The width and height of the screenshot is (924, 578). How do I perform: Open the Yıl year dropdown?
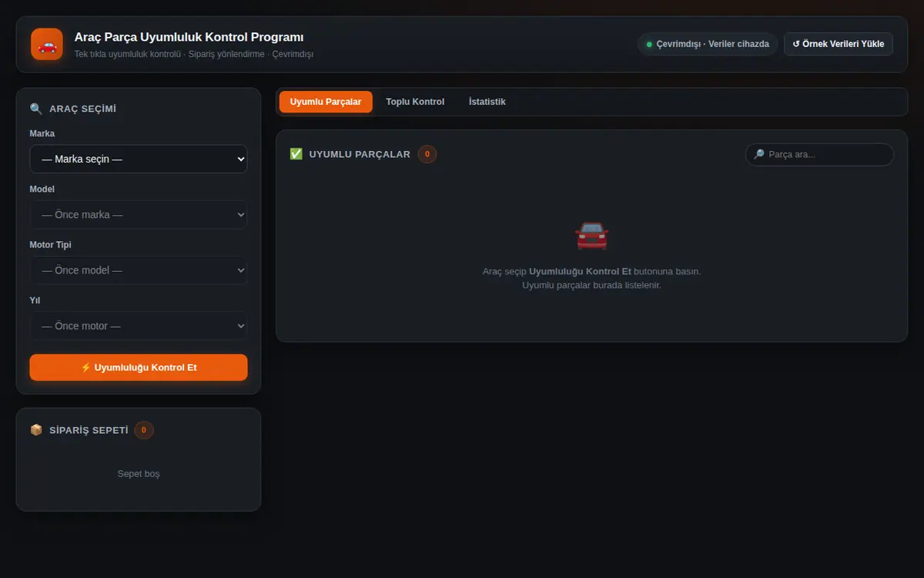[139, 326]
